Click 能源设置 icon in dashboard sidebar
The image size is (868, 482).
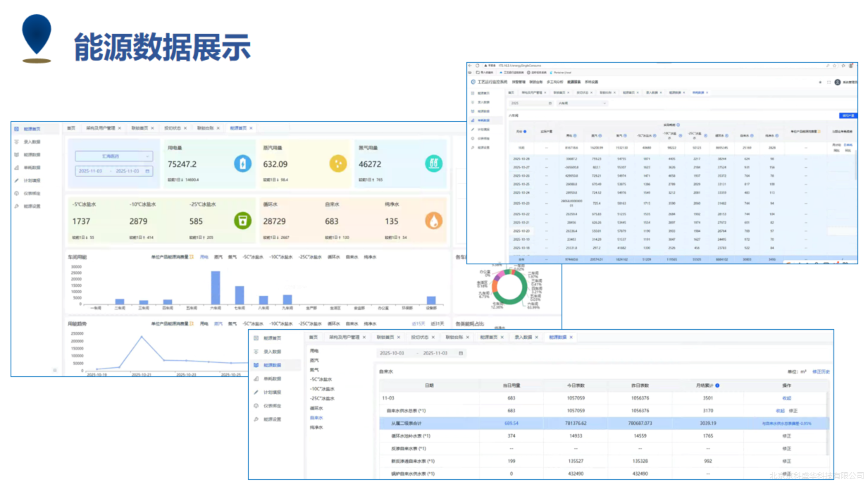click(17, 206)
